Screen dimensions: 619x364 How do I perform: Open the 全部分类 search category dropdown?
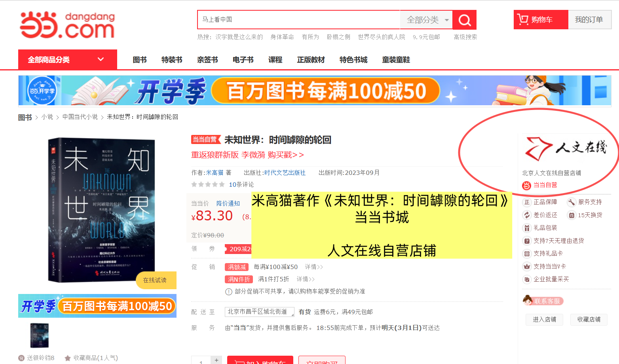coord(427,20)
